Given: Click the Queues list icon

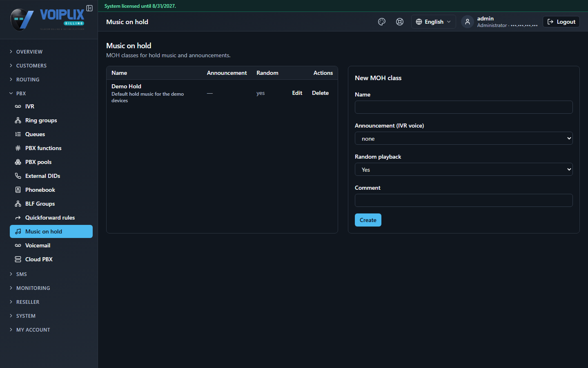Looking at the screenshot, I should 18,134.
